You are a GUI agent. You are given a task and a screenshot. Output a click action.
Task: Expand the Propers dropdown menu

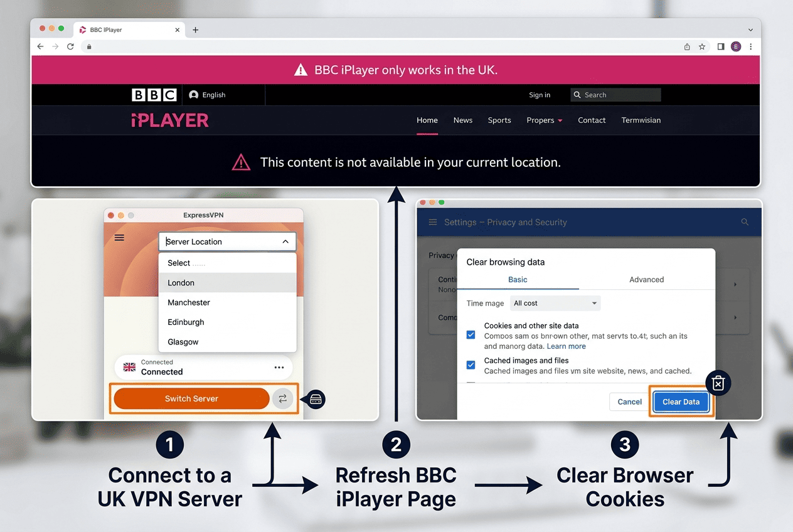(x=545, y=120)
